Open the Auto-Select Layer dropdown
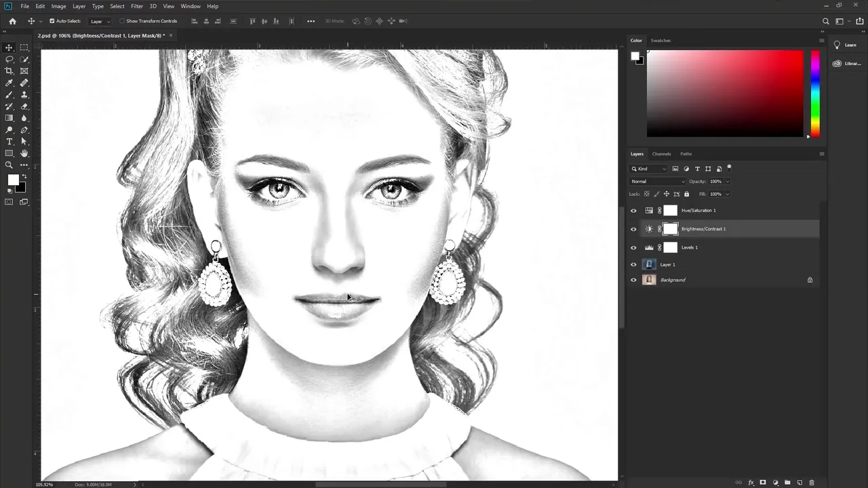868x488 pixels. point(100,21)
